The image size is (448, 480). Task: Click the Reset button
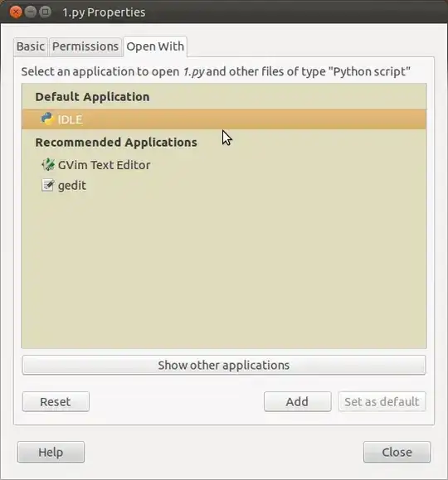point(56,401)
